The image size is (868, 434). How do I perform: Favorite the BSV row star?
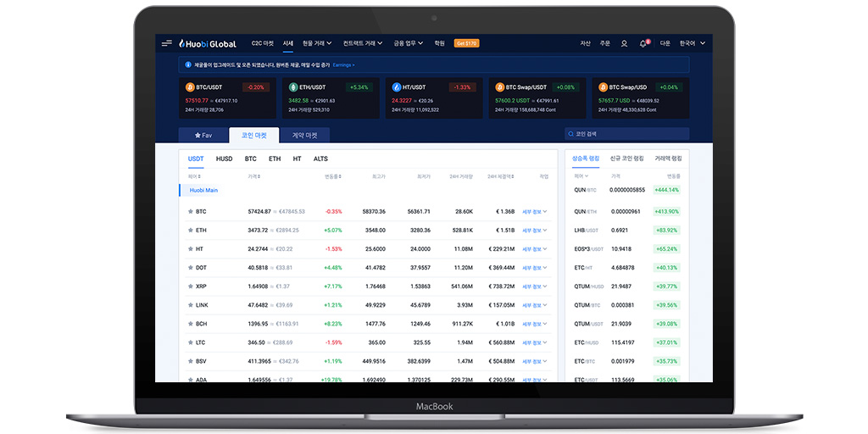pyautogui.click(x=191, y=361)
